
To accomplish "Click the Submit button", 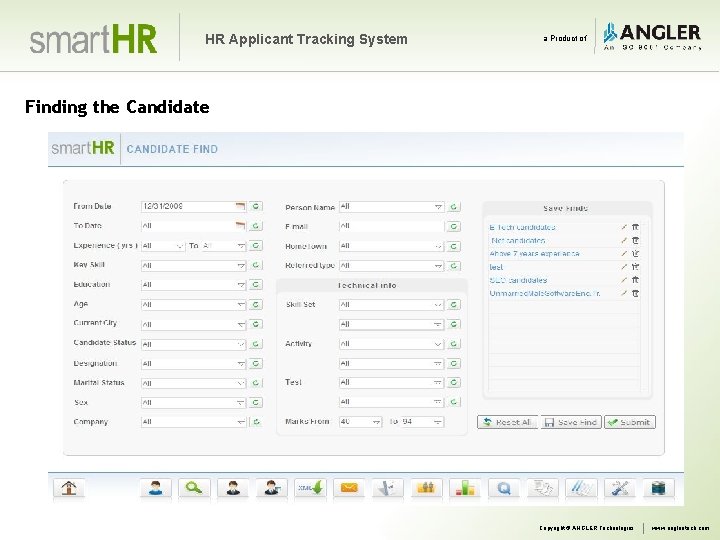I will (630, 422).
